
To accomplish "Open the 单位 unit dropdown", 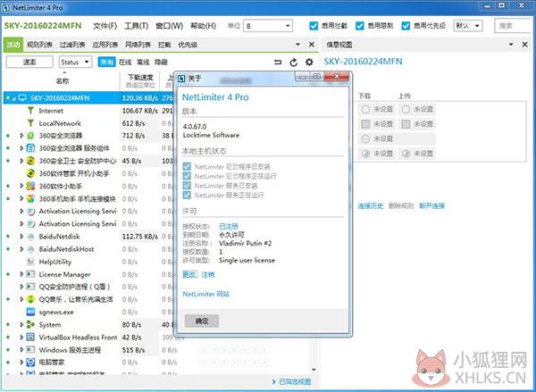I will point(268,26).
